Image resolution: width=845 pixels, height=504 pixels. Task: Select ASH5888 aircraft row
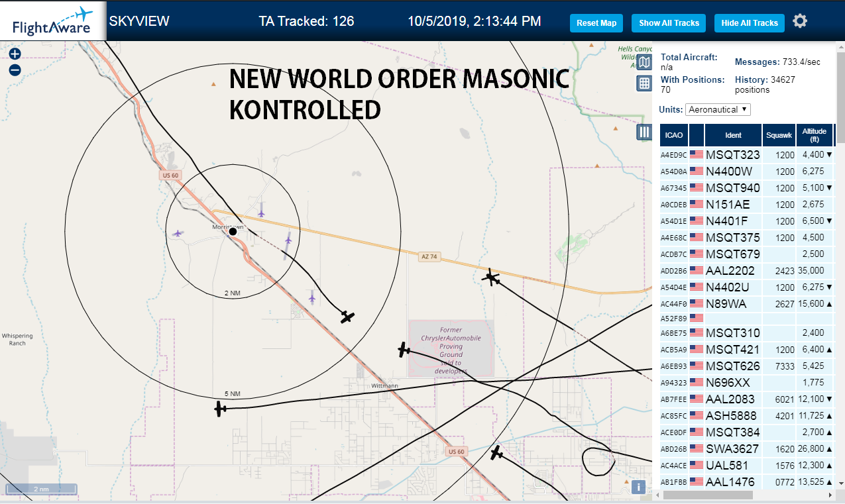point(746,415)
